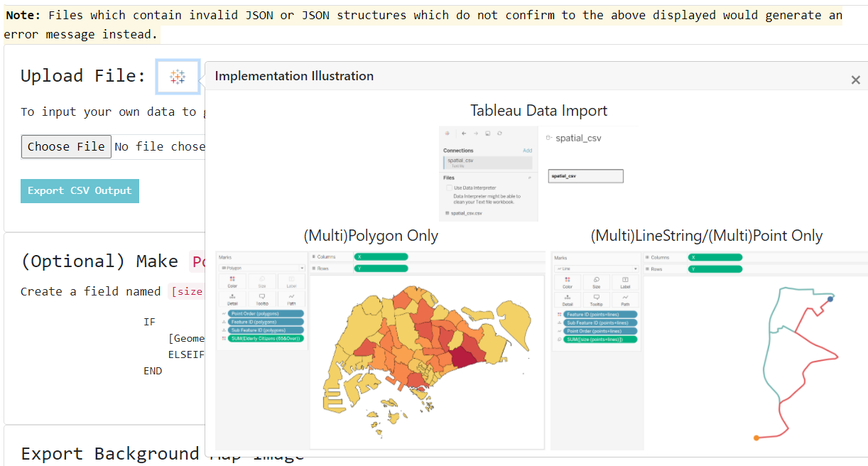Click Tooltip in the LineString illustration Marks card
This screenshot has width=868, height=466.
(597, 300)
